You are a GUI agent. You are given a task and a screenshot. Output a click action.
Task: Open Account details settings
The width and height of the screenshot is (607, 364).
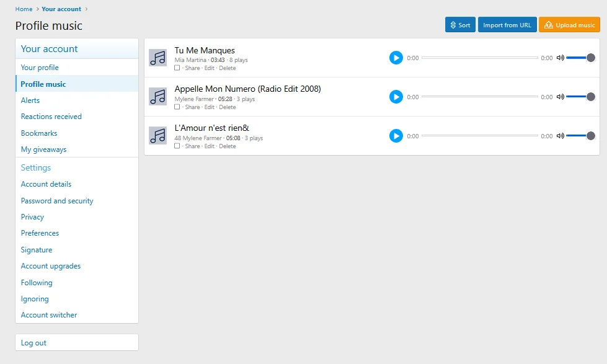tap(77, 184)
